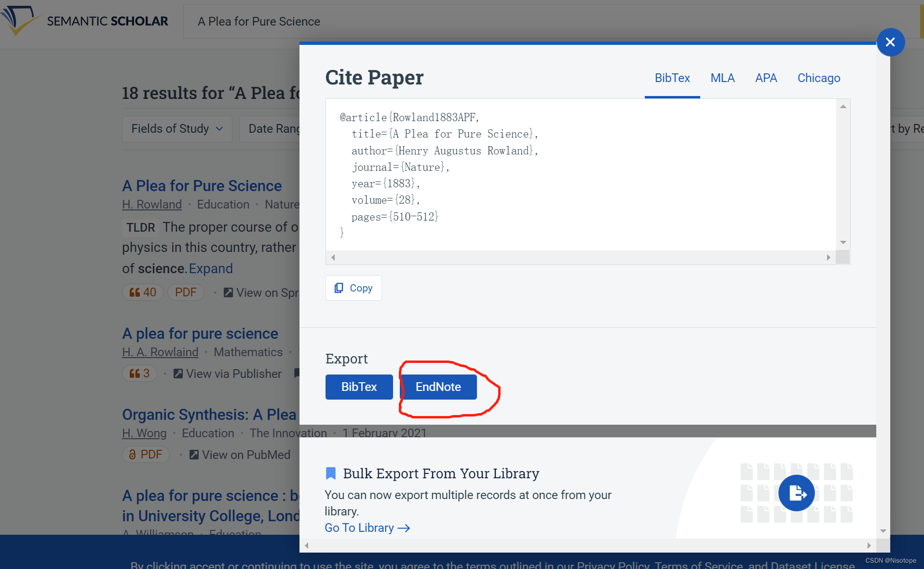The image size is (924, 569).
Task: Click dialog bottom scrollbar right arrow
Action: point(869,546)
